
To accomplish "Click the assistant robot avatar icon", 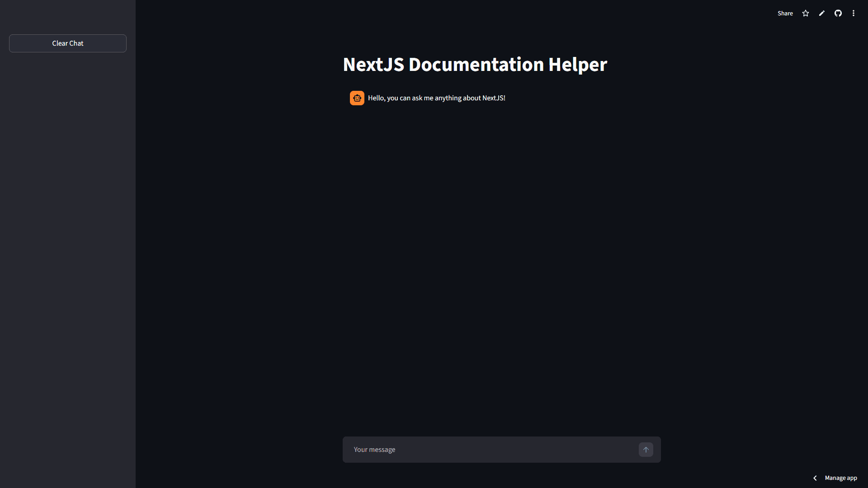I will (357, 98).
